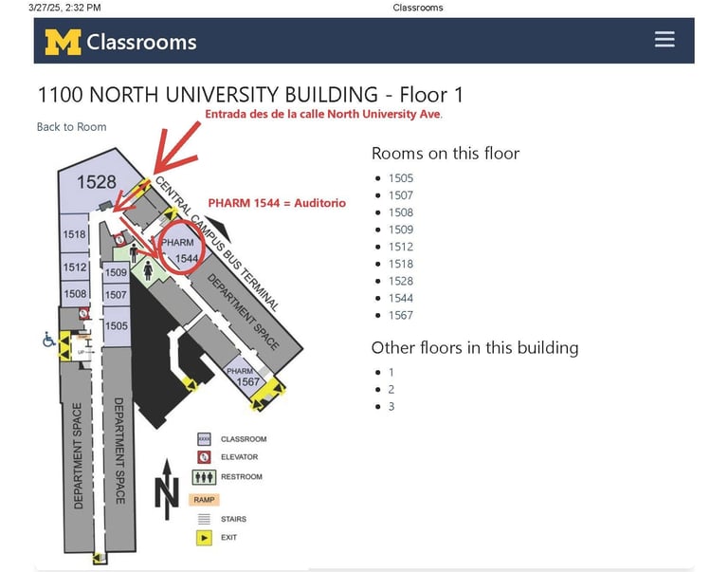Open room 1528 in rooms list
Screen dimensions: 728x572
[401, 282]
